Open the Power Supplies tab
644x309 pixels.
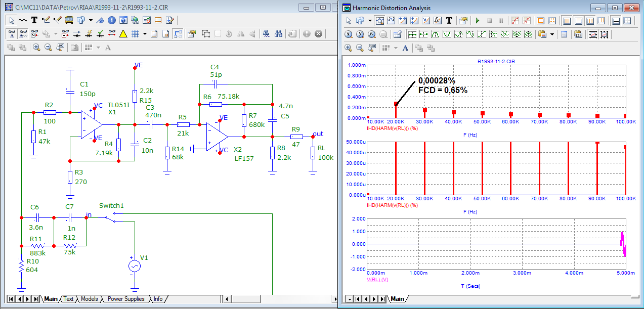click(126, 299)
